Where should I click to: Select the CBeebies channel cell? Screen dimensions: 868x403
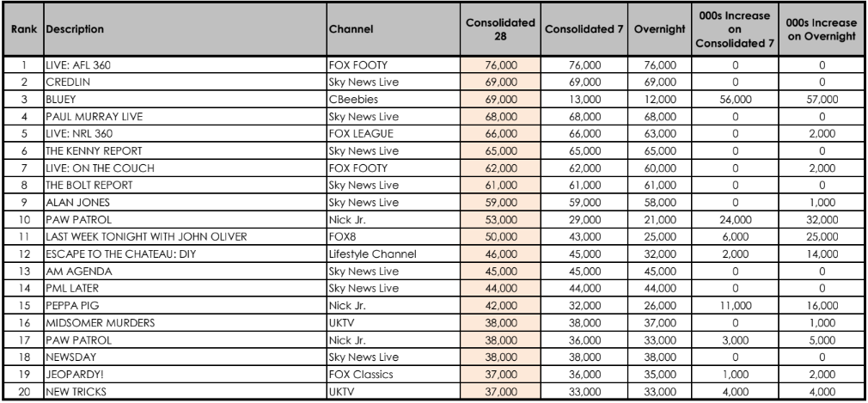[394, 100]
